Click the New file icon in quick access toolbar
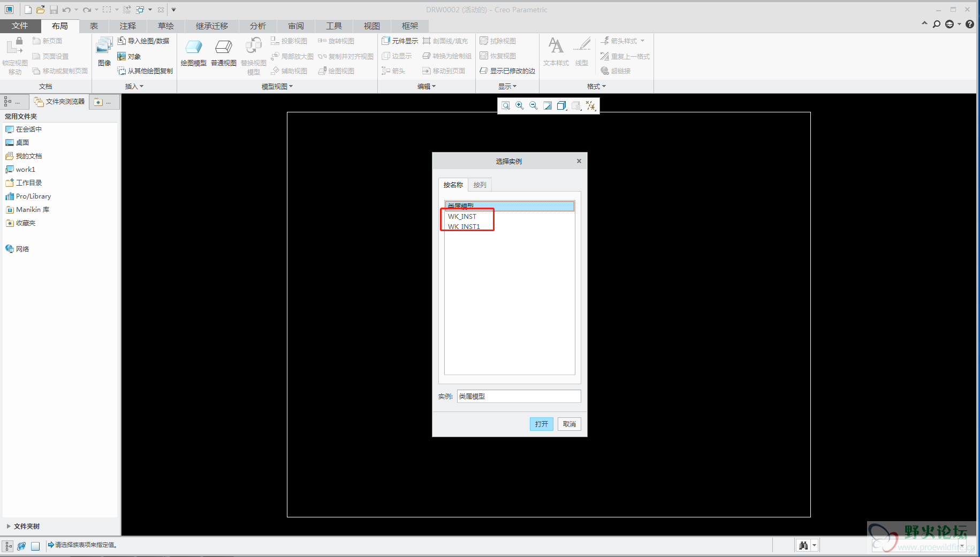 coord(28,10)
